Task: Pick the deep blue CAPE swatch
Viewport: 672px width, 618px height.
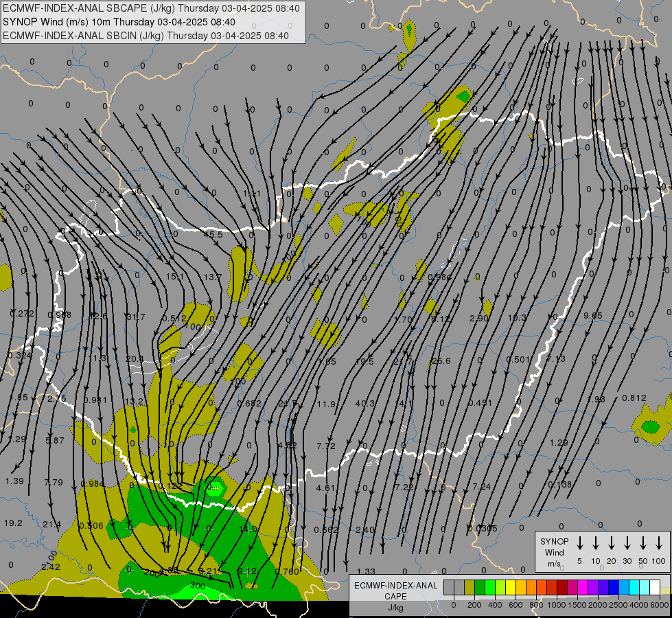Action: [x=613, y=588]
